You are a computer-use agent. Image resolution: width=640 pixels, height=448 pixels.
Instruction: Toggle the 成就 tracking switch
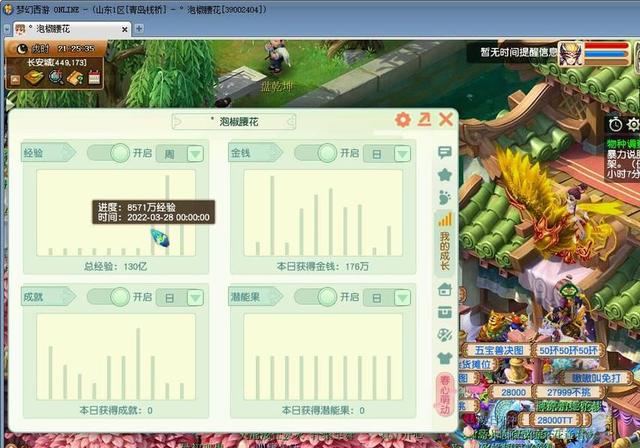pyautogui.click(x=108, y=297)
